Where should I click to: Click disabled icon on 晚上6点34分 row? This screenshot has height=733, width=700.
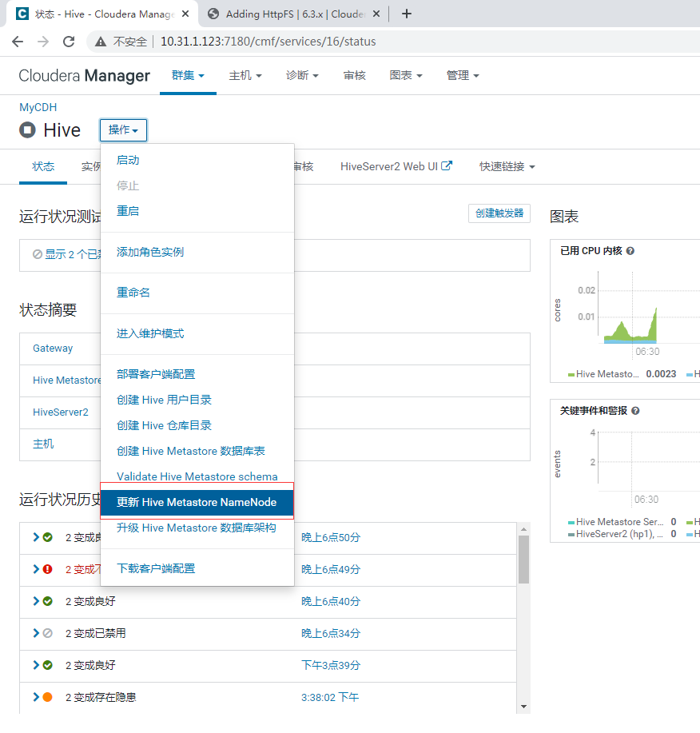48,633
